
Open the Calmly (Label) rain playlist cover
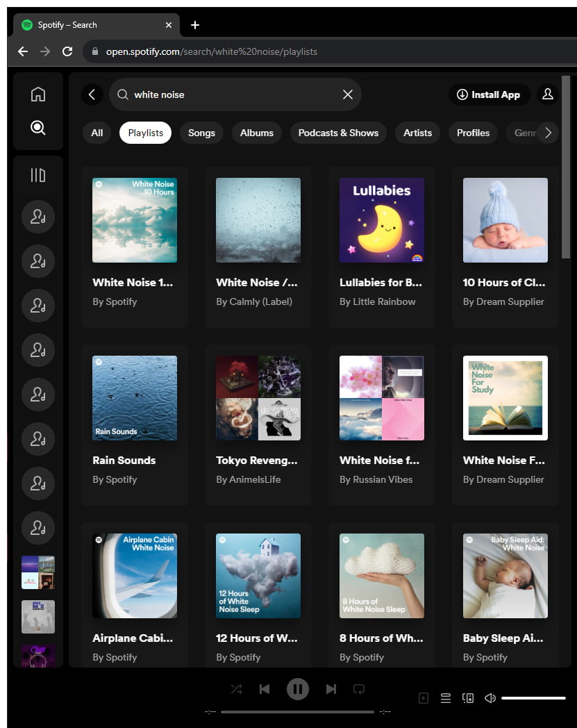258,220
